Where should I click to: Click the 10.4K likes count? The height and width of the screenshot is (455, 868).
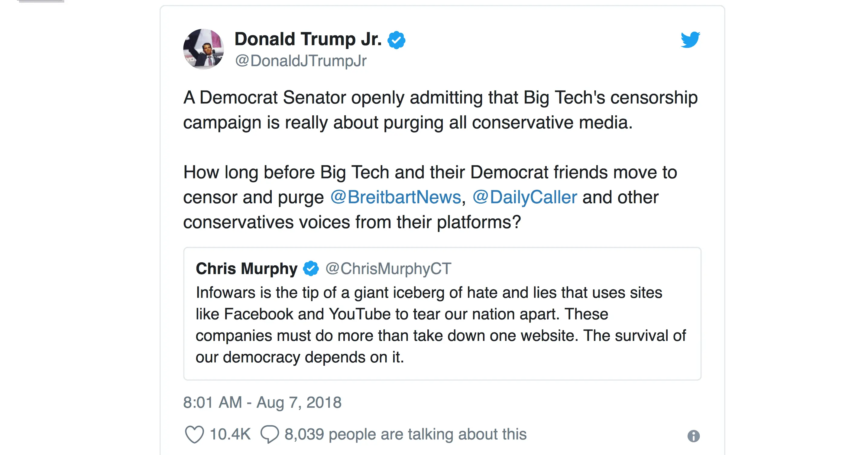230,434
